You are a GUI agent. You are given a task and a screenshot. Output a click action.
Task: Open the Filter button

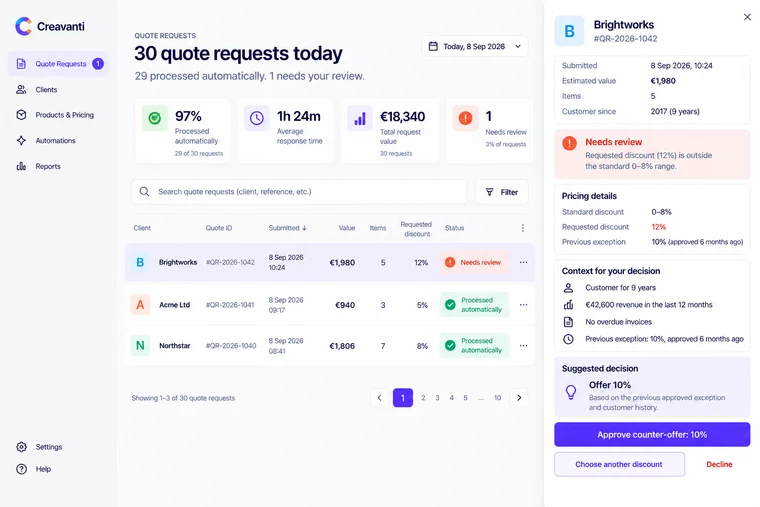click(x=502, y=192)
